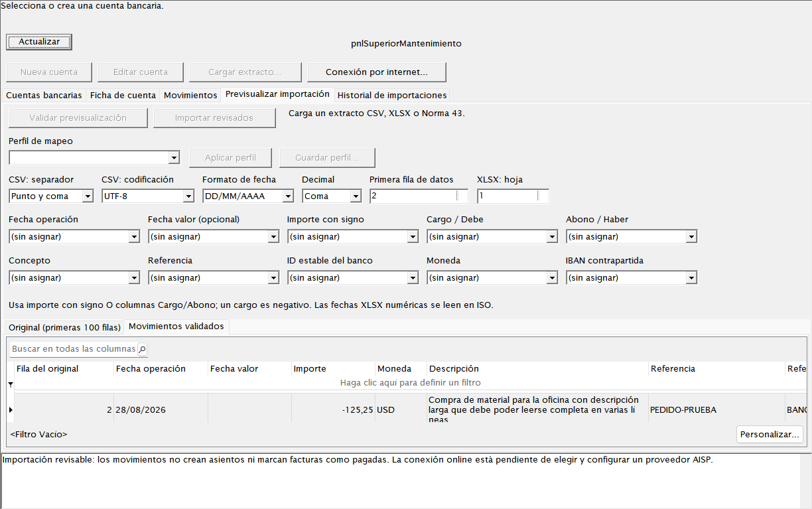Open the CSV codificación UTF-8 dropdown
Screen dimensions: 812x509
pyautogui.click(x=188, y=196)
